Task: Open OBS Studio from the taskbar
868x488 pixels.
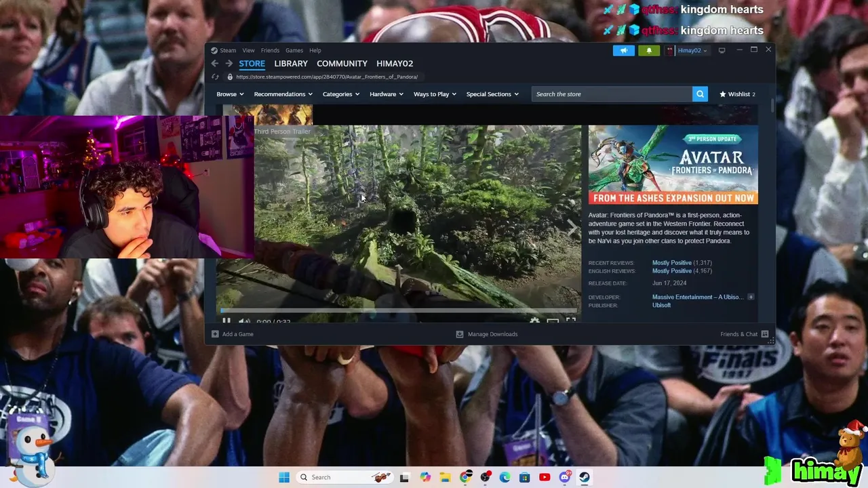Action: [485, 477]
